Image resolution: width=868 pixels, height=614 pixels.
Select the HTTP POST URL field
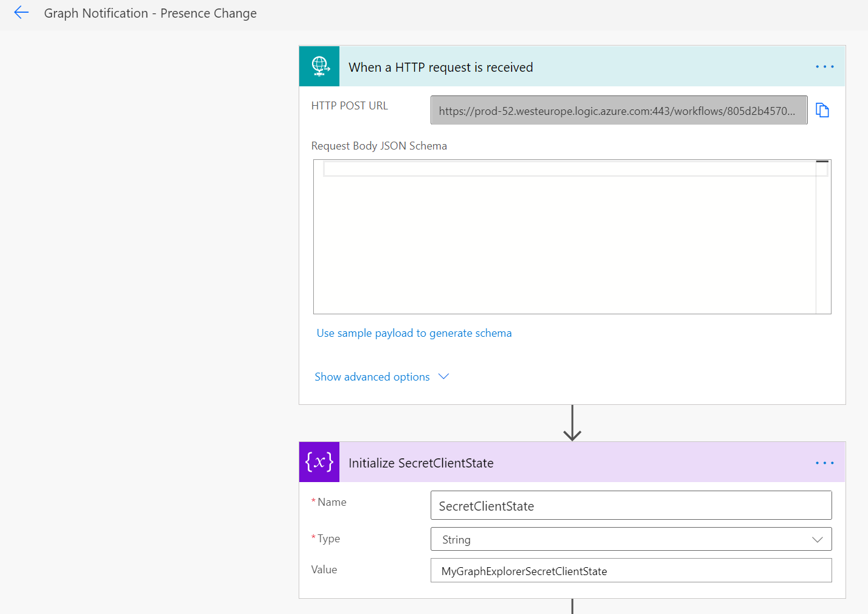619,111
